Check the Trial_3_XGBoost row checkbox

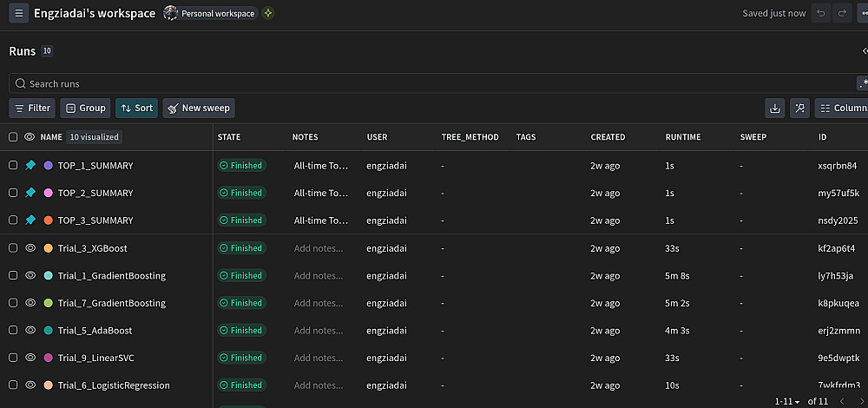(x=13, y=248)
